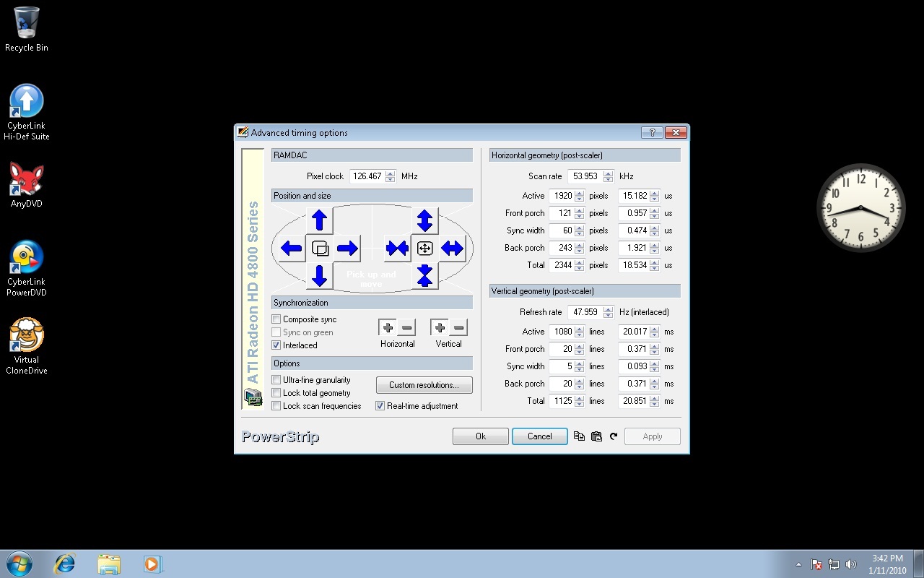Click the Horizontal sync minus polarity button
Screen dimensions: 924x578
click(x=406, y=328)
